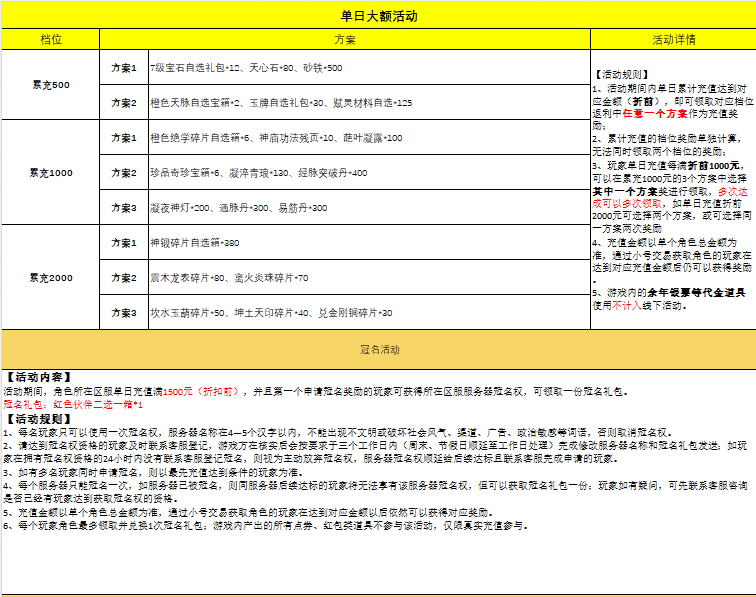Click the 坎水玉葫碎片 reward row

(270, 313)
